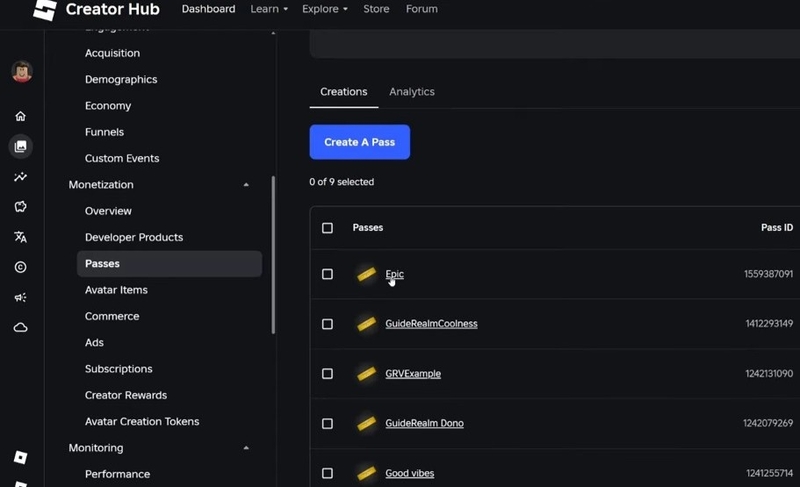Select Commerce in the sidebar
Screen dimensions: 800x487
pos(112,316)
